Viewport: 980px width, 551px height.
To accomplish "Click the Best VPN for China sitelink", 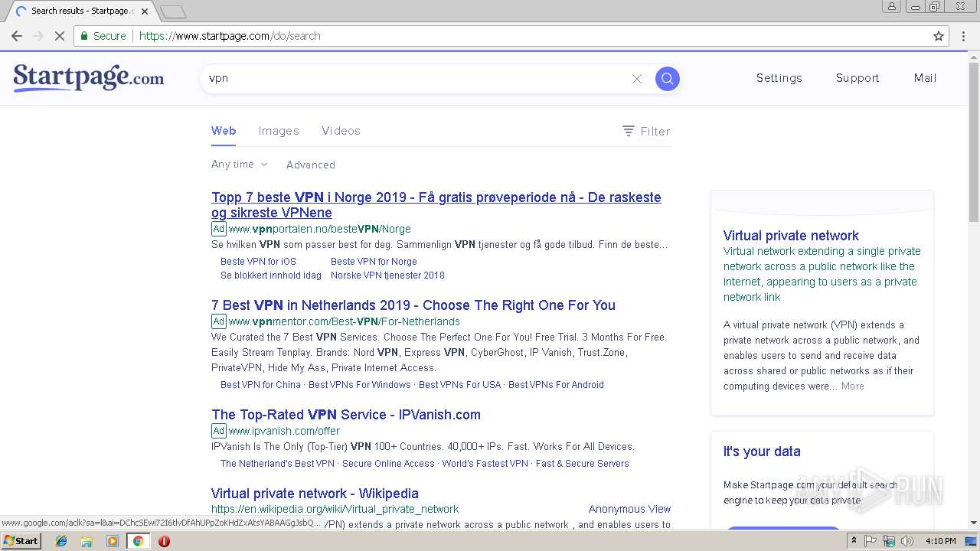I will pos(260,385).
